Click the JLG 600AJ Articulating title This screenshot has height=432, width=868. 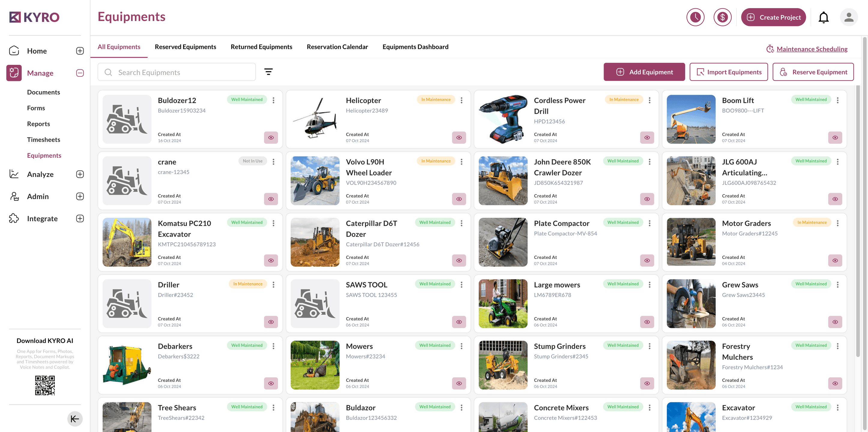pos(745,167)
